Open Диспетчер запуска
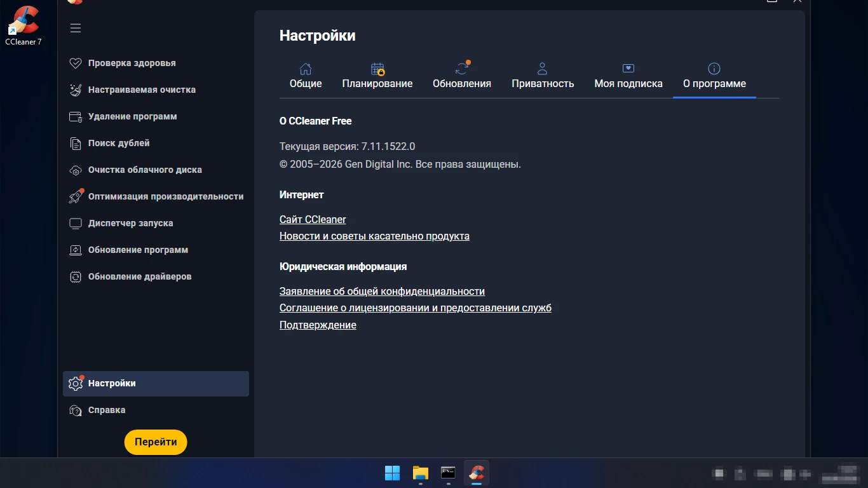This screenshot has width=868, height=488. (156, 223)
